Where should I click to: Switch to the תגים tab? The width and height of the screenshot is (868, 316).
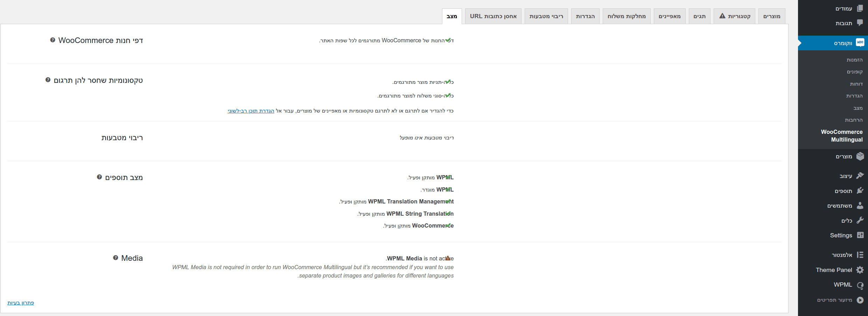click(700, 16)
